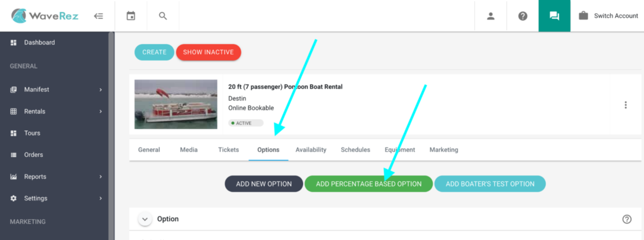Click the Add Boater's Test Option button
Screen dimensions: 644x240
point(490,184)
